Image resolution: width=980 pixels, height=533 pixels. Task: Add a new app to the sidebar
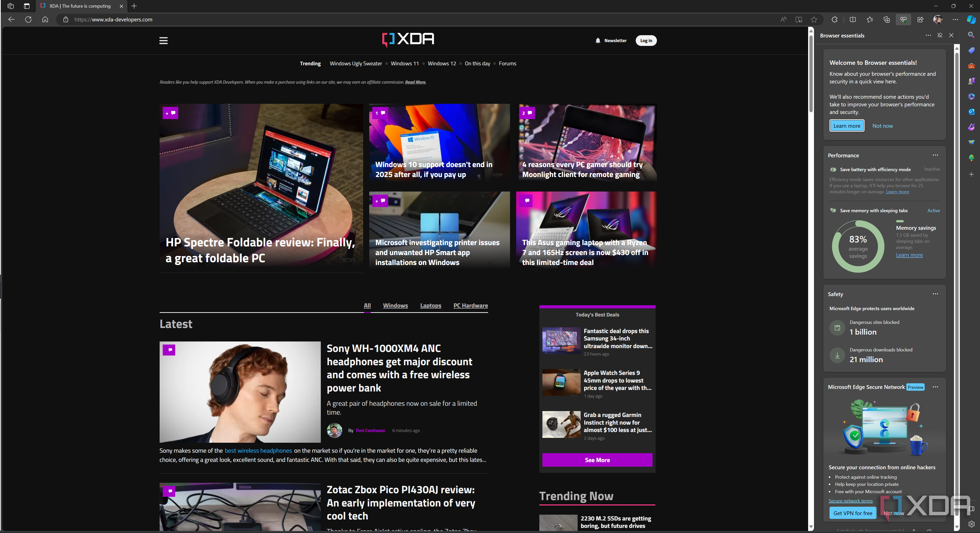click(x=971, y=174)
